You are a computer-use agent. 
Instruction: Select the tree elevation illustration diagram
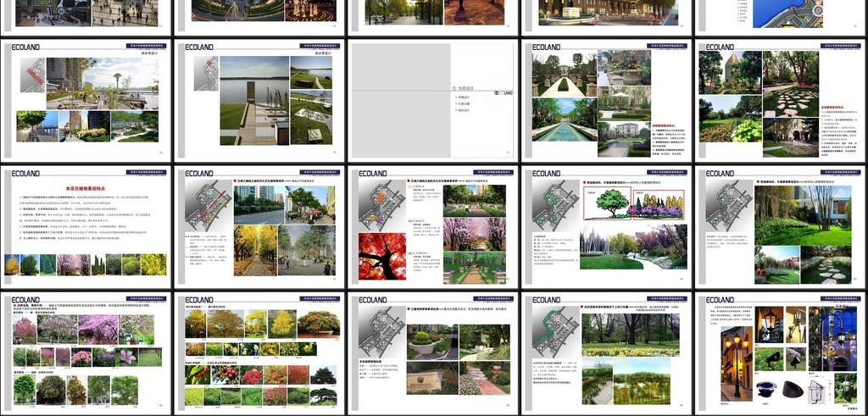(632, 202)
